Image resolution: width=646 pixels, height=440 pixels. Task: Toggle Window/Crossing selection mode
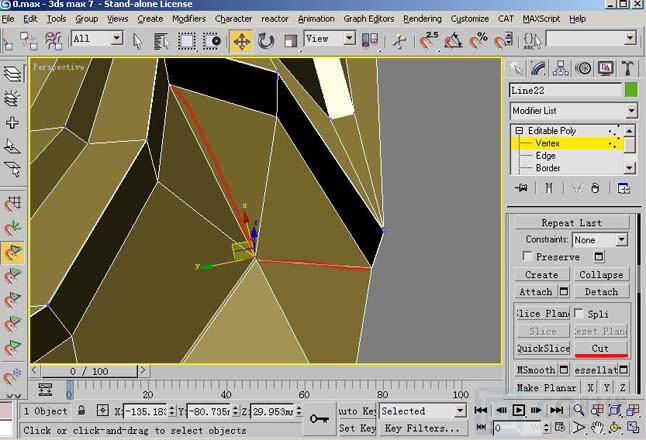pos(212,41)
